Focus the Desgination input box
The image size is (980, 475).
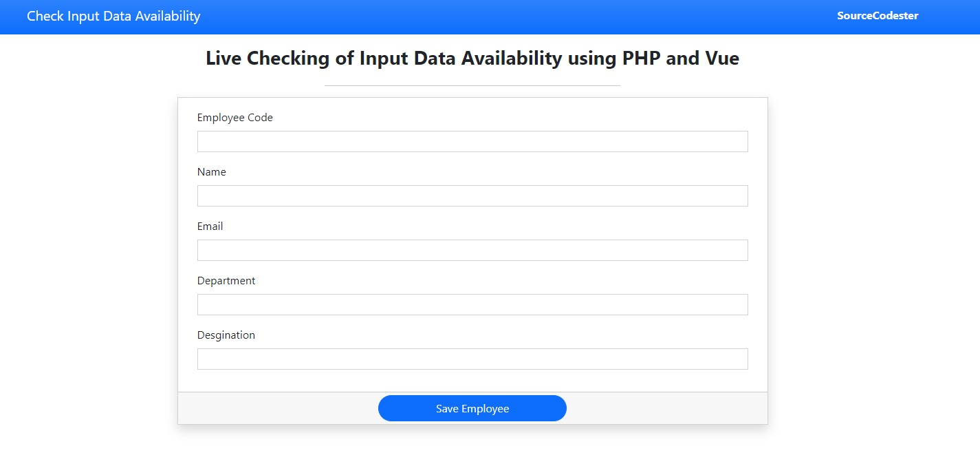[x=472, y=359]
